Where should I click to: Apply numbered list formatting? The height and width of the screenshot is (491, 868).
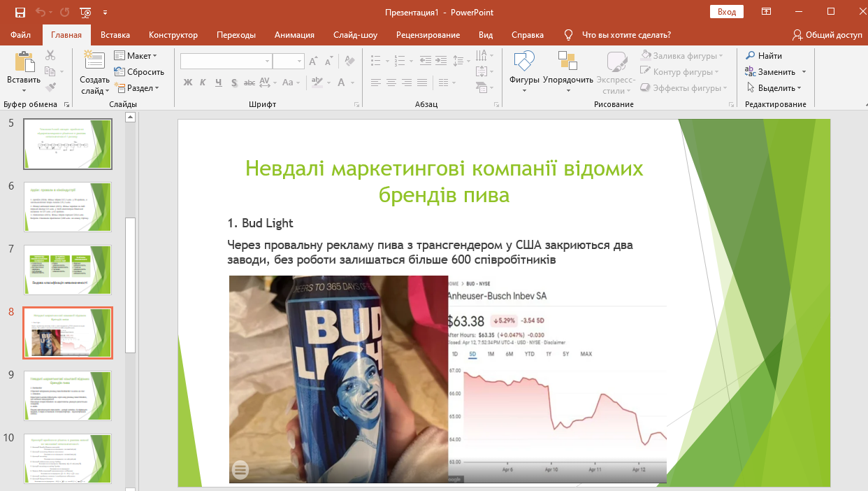point(399,61)
